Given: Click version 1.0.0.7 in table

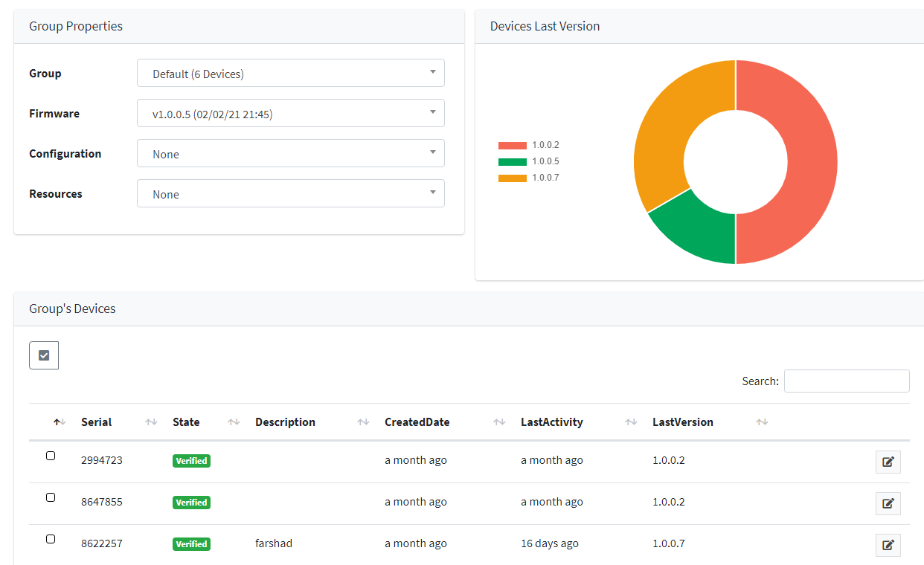Looking at the screenshot, I should click(669, 543).
